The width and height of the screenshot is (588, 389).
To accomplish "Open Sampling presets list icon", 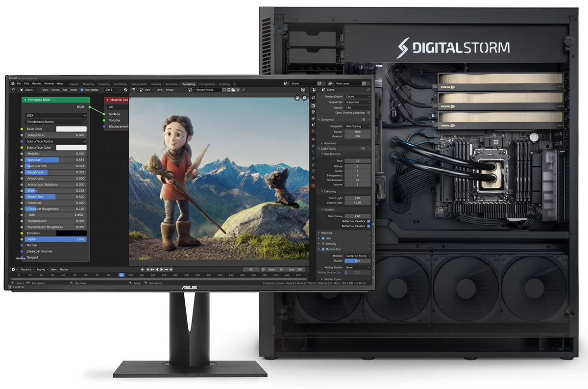I will [363, 119].
